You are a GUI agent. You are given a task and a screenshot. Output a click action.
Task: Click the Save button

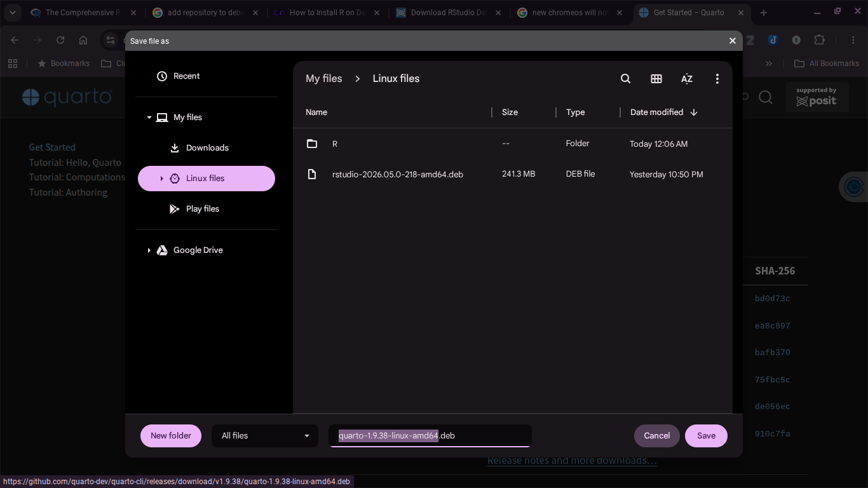[x=706, y=436]
